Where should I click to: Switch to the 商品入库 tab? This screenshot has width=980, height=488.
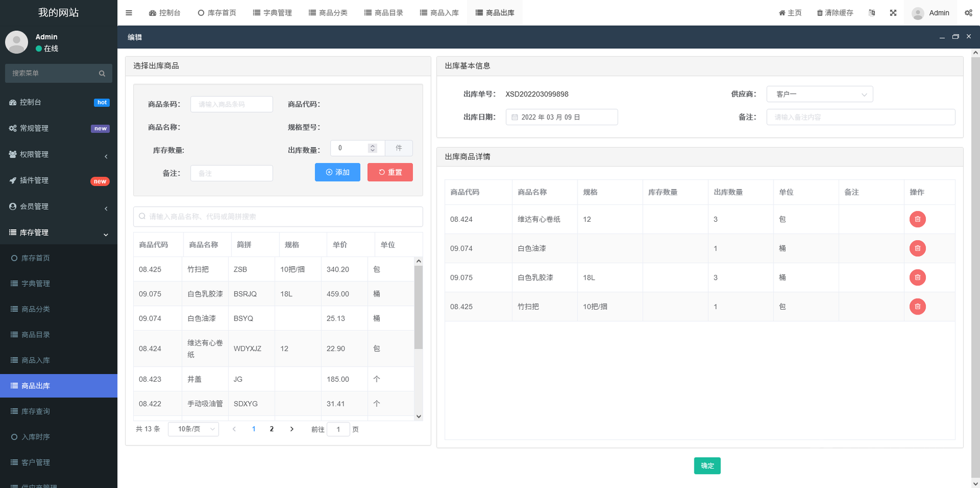point(439,12)
